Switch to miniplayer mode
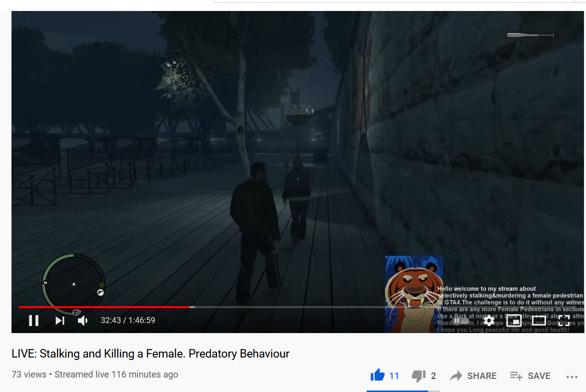 tap(514, 321)
